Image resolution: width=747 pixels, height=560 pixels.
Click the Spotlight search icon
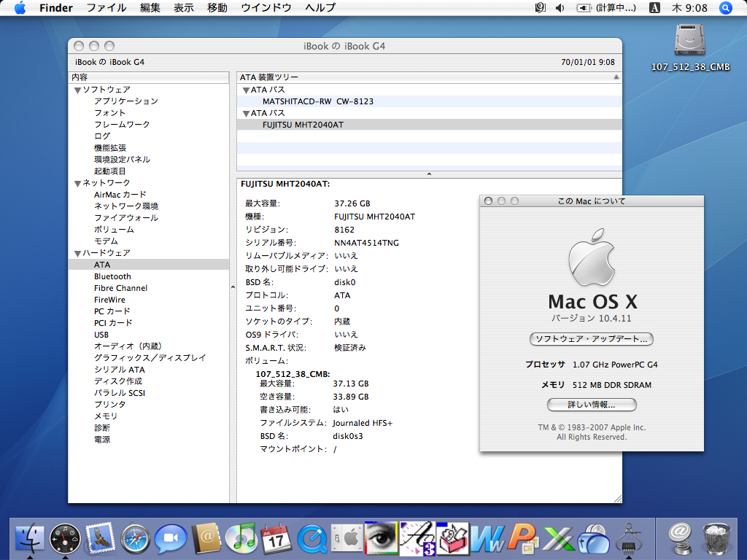click(x=726, y=8)
